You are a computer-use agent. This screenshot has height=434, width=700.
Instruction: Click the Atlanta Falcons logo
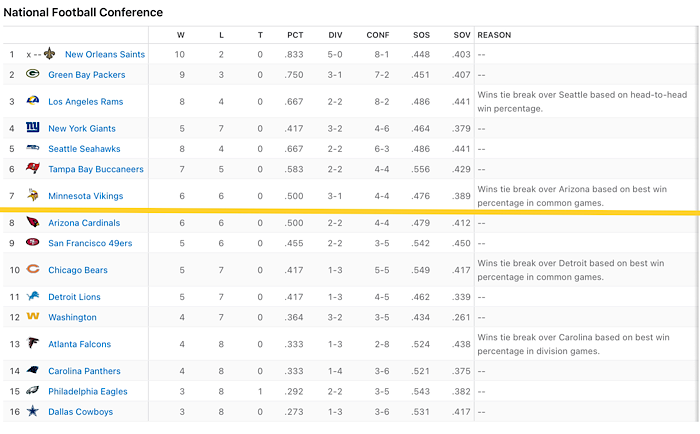[x=33, y=343]
